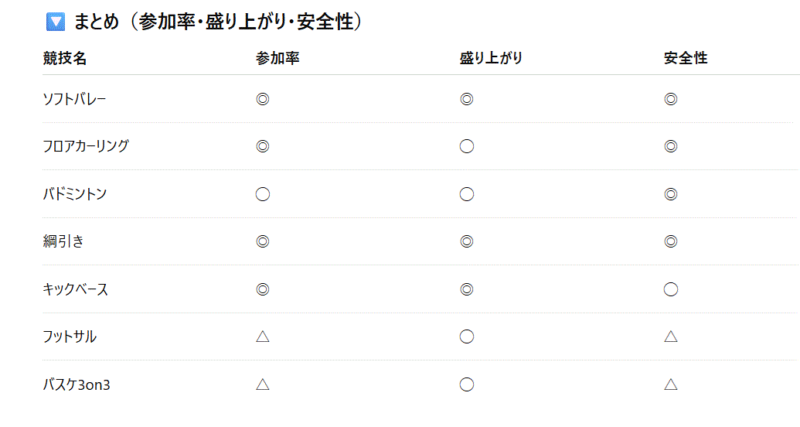
Task: Click the 綱引き excitement double-circle symbol
Action: pos(466,241)
